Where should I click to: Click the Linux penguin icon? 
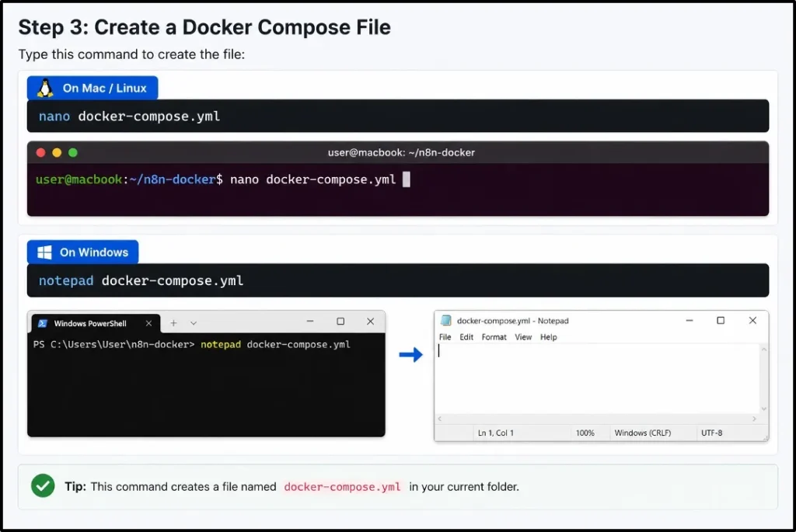[x=45, y=89]
